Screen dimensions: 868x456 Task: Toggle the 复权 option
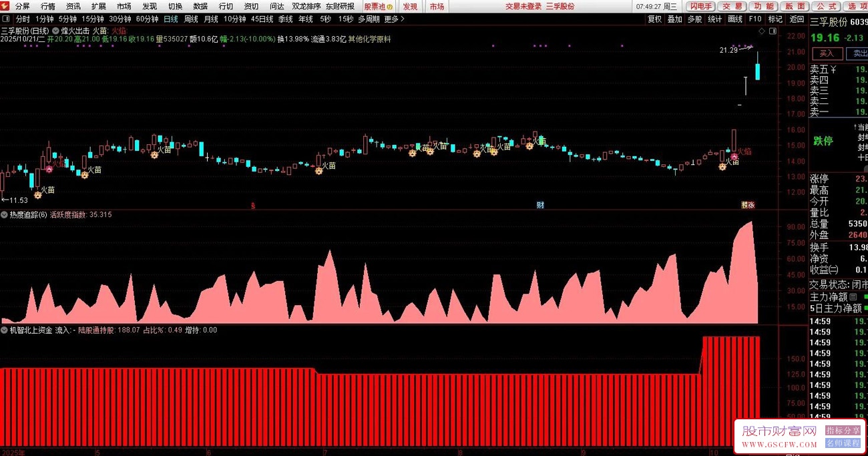tap(654, 19)
